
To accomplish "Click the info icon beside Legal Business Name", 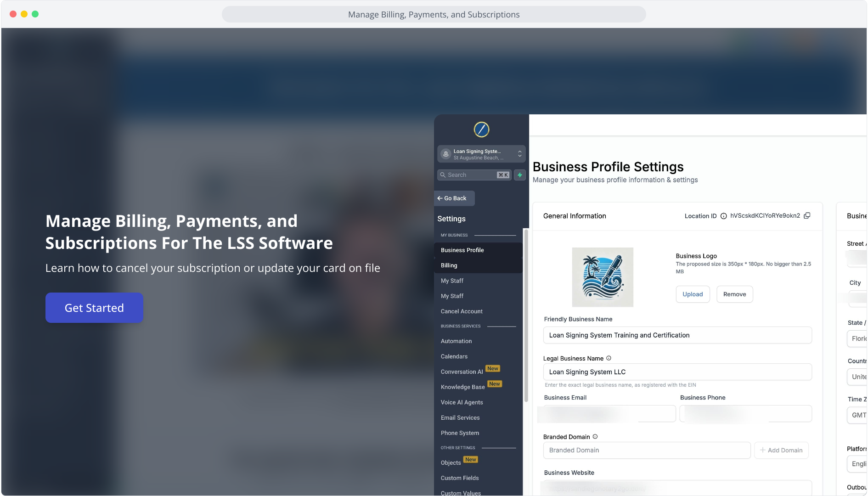I will (609, 358).
